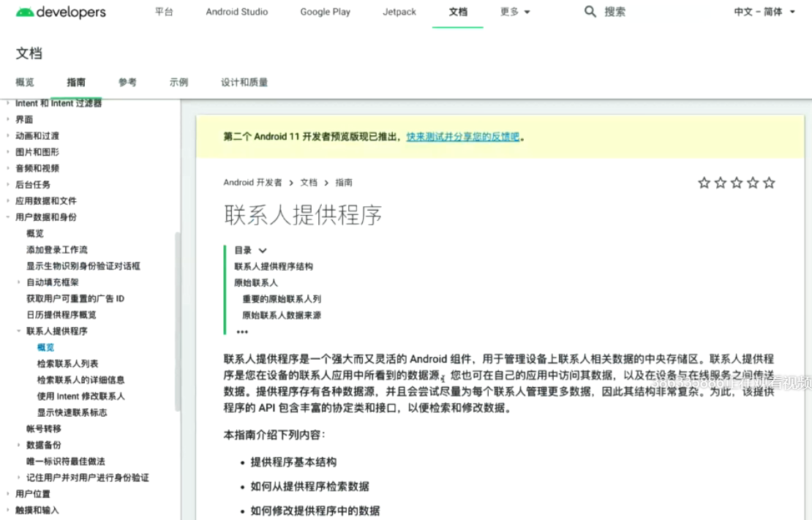Open the Android developers logo home link
Image resolution: width=812 pixels, height=520 pixels.
click(x=61, y=12)
